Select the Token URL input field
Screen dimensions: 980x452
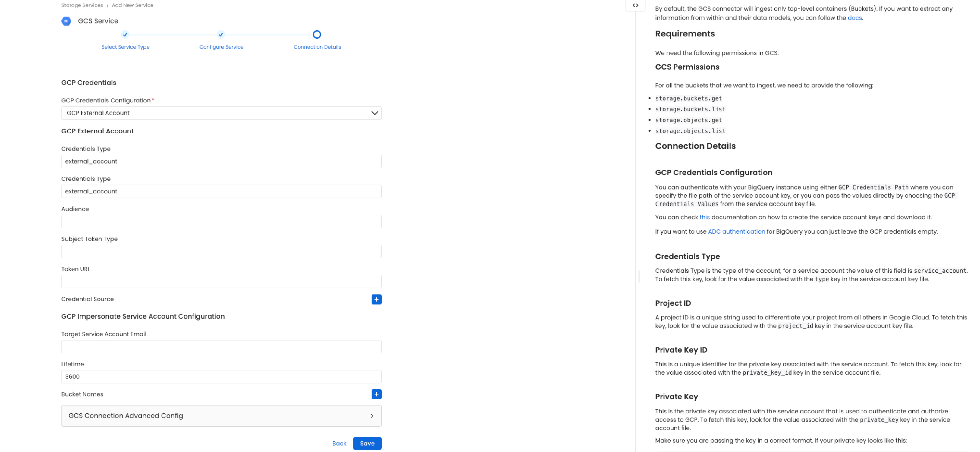point(221,281)
